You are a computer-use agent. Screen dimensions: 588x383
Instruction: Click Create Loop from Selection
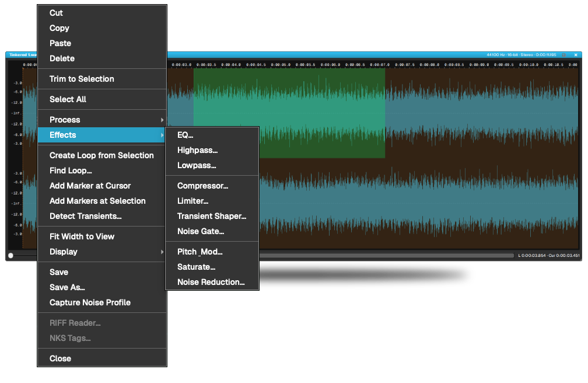tap(102, 155)
